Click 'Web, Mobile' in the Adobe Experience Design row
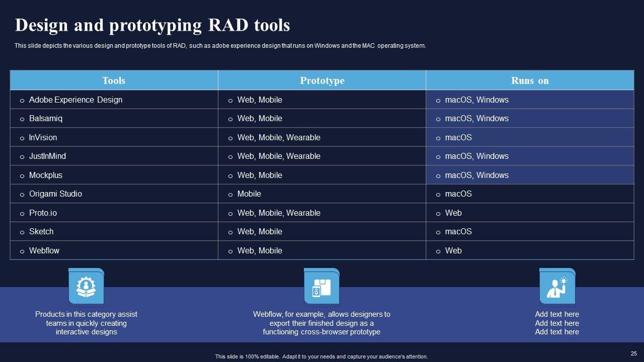644x362 pixels. pyautogui.click(x=260, y=100)
